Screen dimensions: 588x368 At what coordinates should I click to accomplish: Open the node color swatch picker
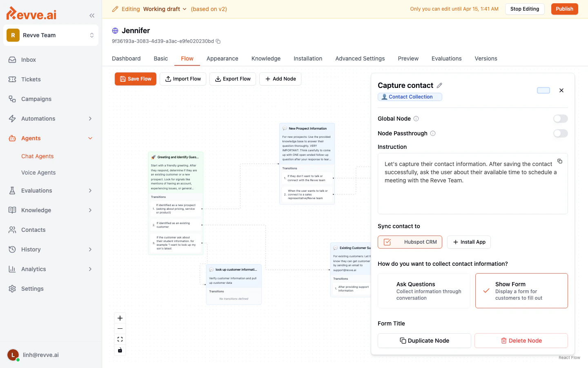[x=543, y=90]
